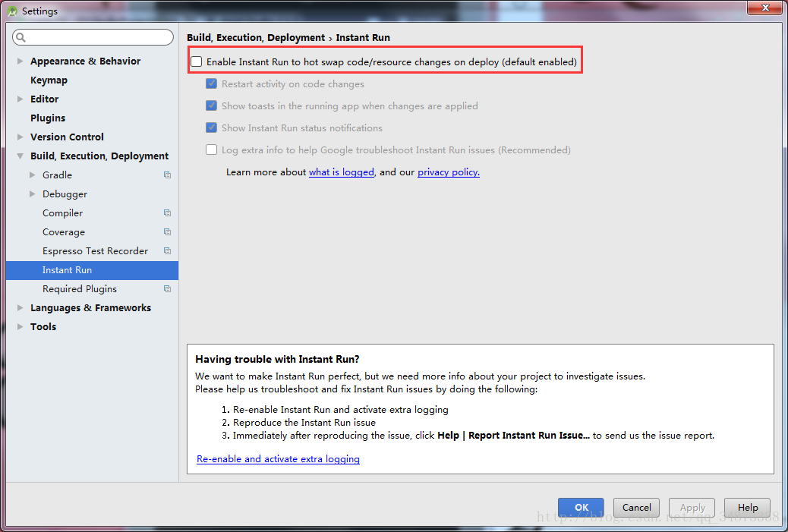This screenshot has width=788, height=532.
Task: Click the project-level icon beside Required Plugins
Action: tap(167, 289)
